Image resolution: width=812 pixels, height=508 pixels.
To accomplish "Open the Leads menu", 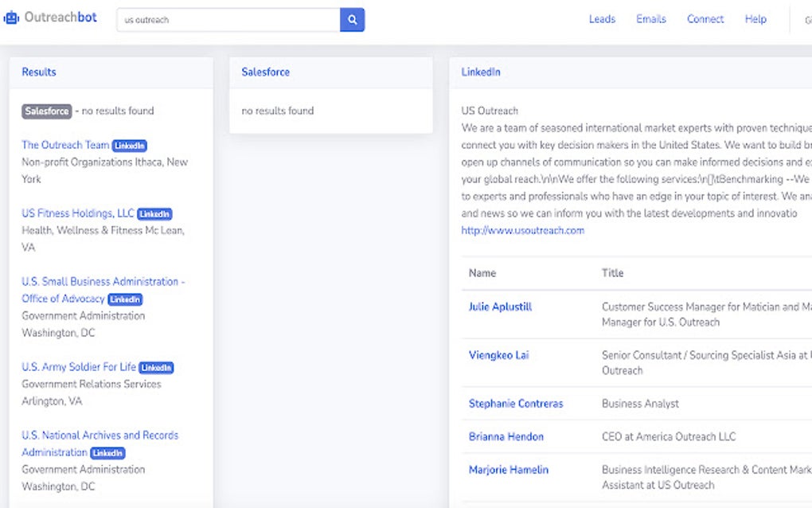I will coord(602,19).
